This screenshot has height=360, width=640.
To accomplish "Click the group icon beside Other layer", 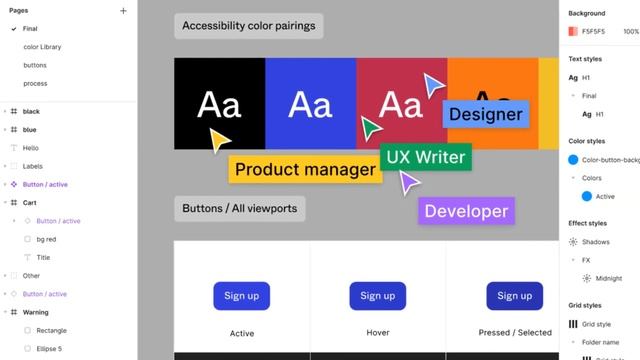I will (x=14, y=276).
